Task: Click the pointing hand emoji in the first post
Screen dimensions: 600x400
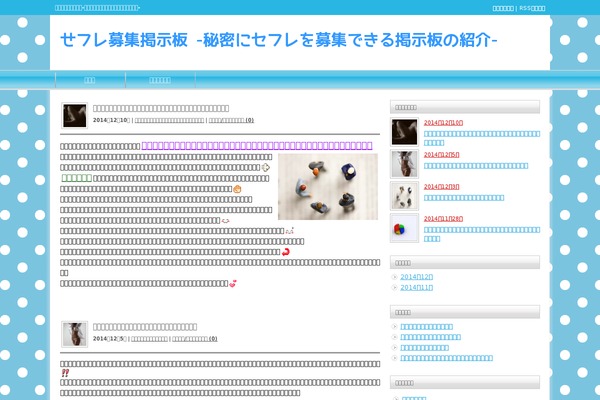Action: (266, 167)
